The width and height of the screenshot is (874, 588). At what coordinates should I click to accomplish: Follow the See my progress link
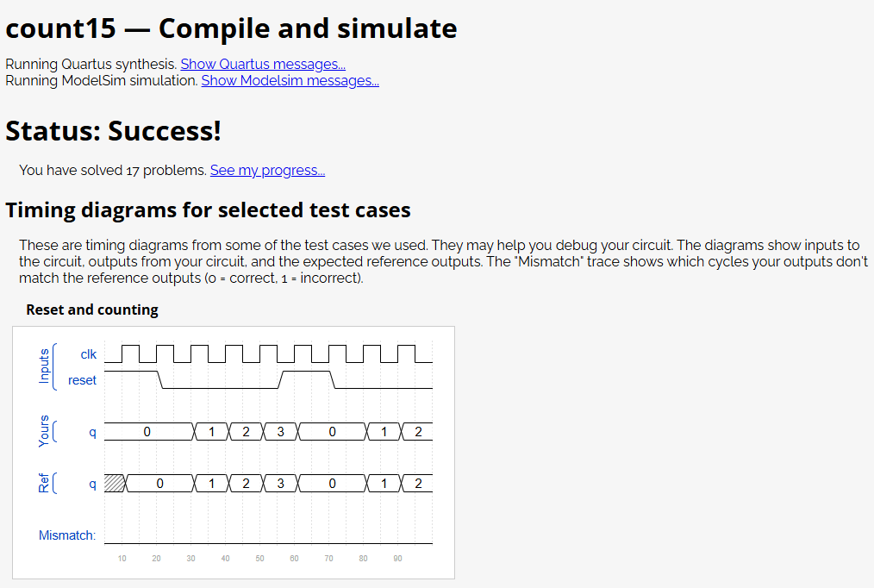(267, 170)
